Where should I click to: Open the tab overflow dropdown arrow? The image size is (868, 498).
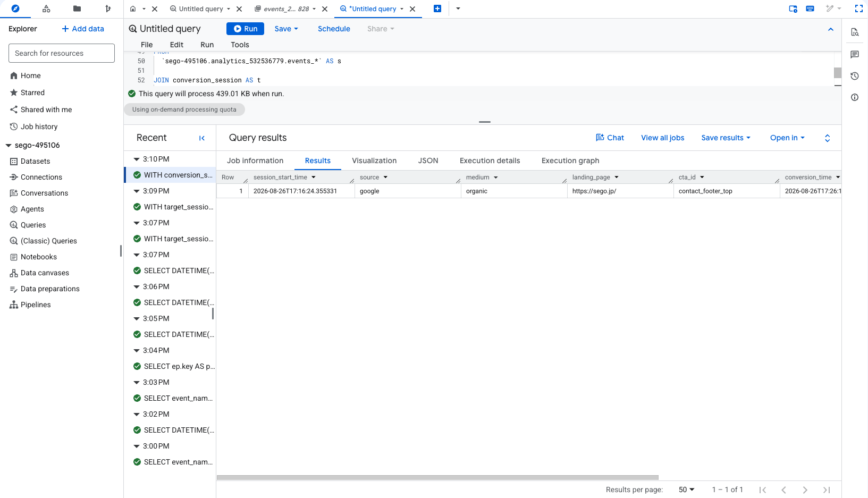[458, 9]
